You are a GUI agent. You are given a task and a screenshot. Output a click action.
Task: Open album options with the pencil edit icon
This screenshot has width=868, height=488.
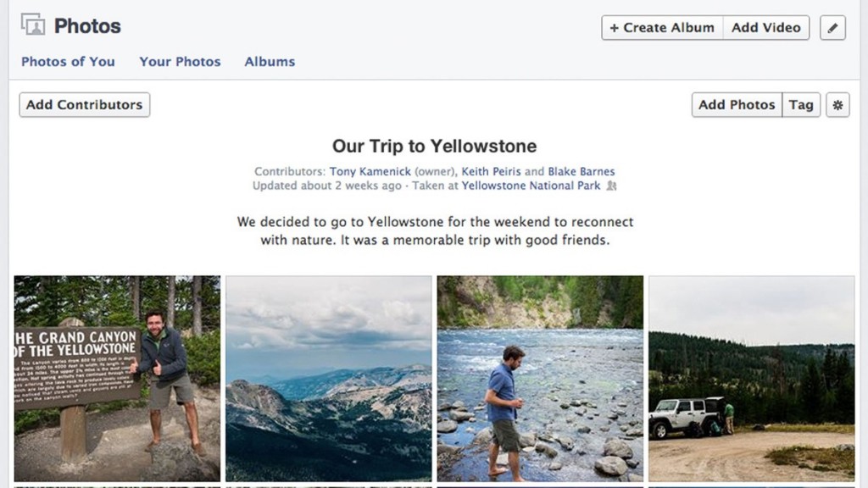(832, 27)
